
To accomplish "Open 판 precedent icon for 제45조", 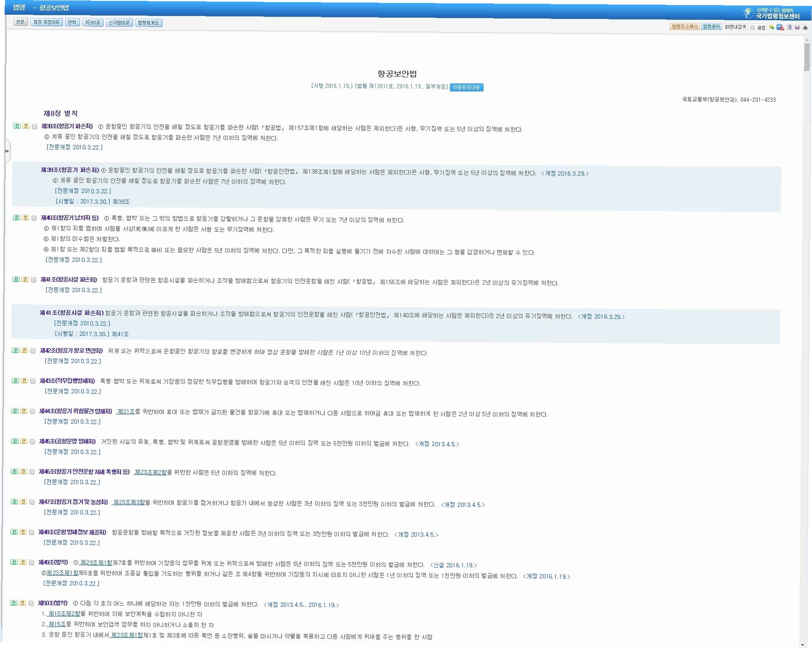I will pyautogui.click(x=15, y=441).
